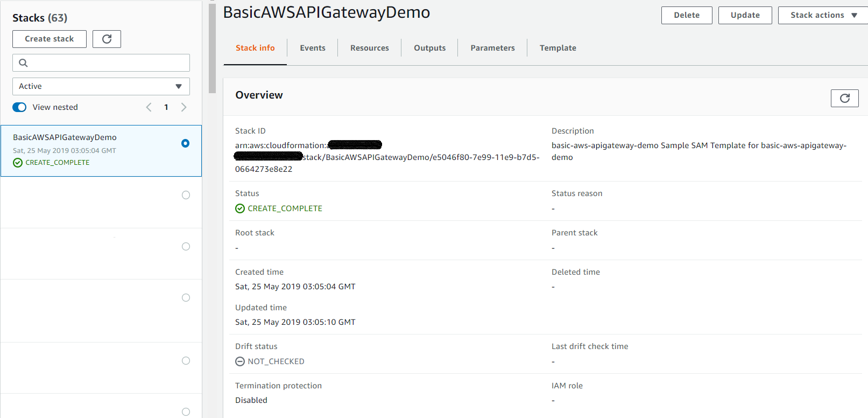Click the NOT_CHECKED drift status text
The height and width of the screenshot is (418, 868).
(x=276, y=361)
